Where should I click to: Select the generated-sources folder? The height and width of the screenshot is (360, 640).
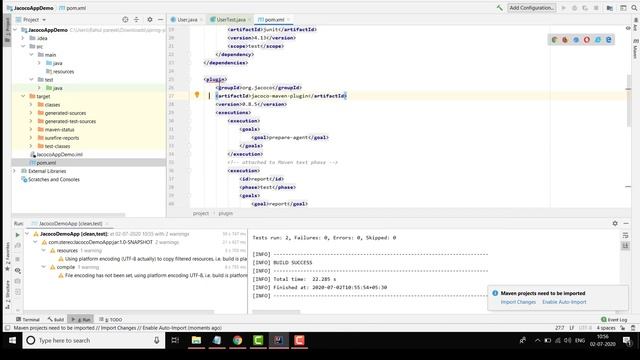62,113
